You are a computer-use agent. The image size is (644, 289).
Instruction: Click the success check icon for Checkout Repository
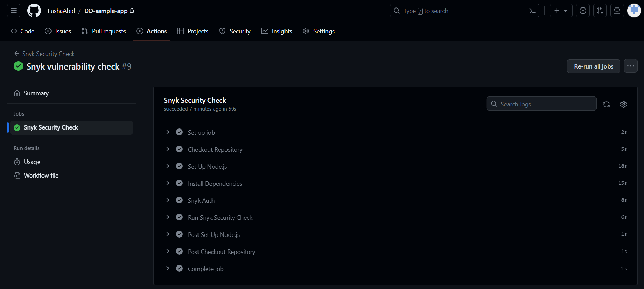[x=179, y=149]
